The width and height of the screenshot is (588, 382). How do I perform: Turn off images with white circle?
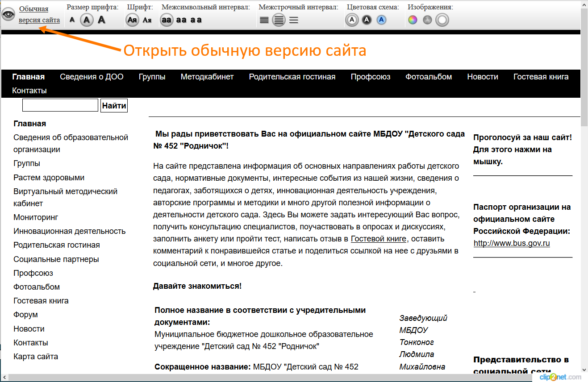click(442, 20)
